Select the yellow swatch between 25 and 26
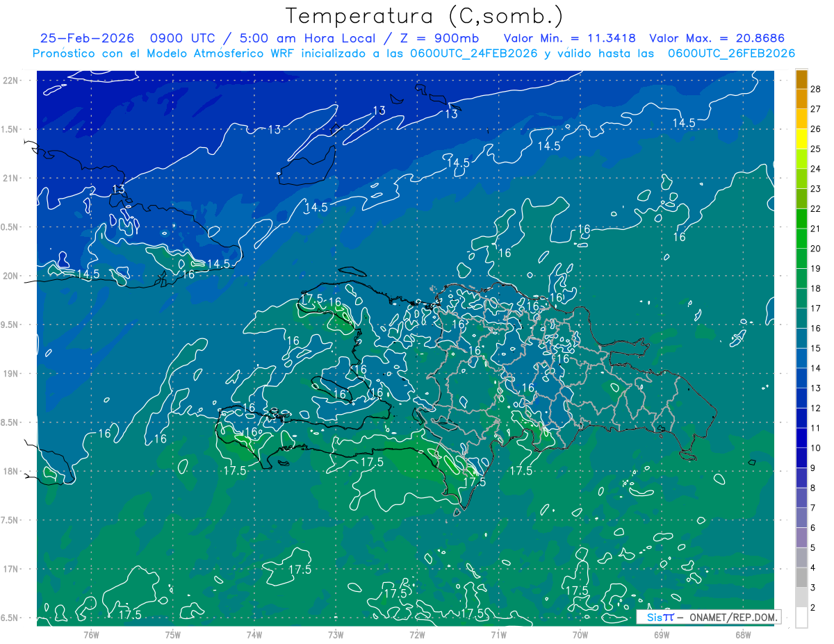This screenshot has height=644, width=834. pyautogui.click(x=801, y=139)
